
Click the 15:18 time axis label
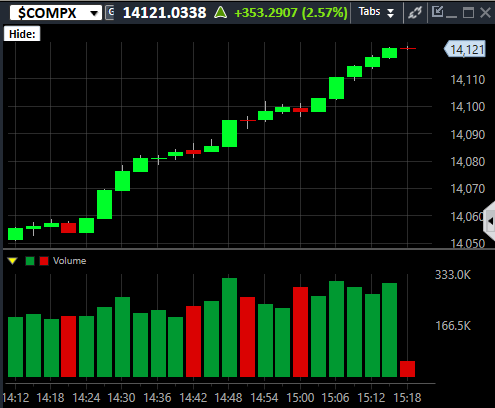pyautogui.click(x=407, y=398)
